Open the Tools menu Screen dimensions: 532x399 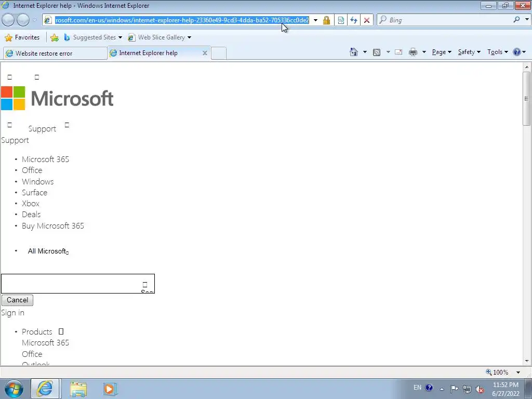pos(497,52)
